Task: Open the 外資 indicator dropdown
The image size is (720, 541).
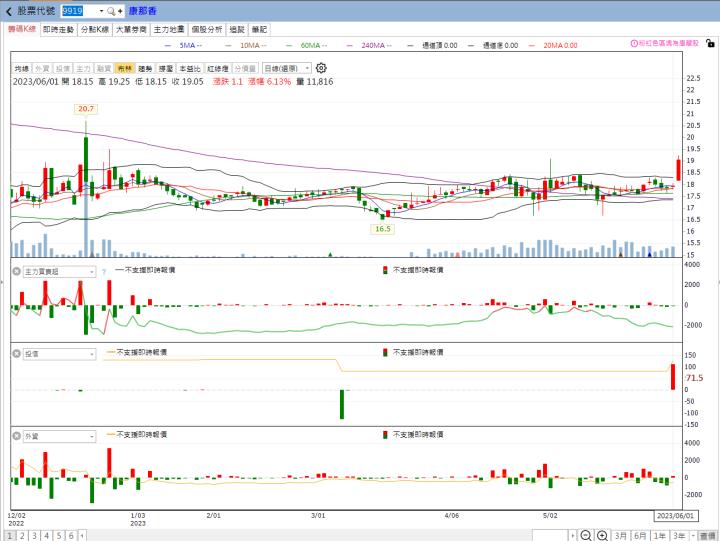Action: tap(59, 436)
